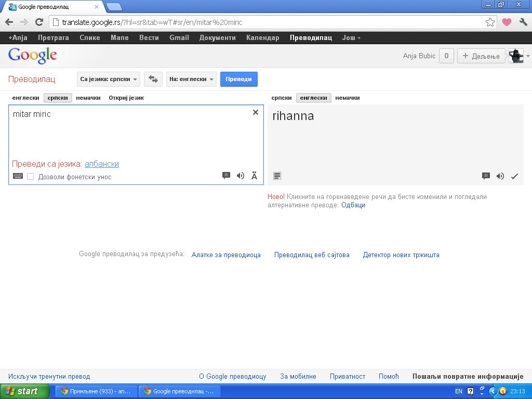This screenshot has height=399, width=532.
Task: Click Искључи тренутни превод link
Action: click(49, 376)
